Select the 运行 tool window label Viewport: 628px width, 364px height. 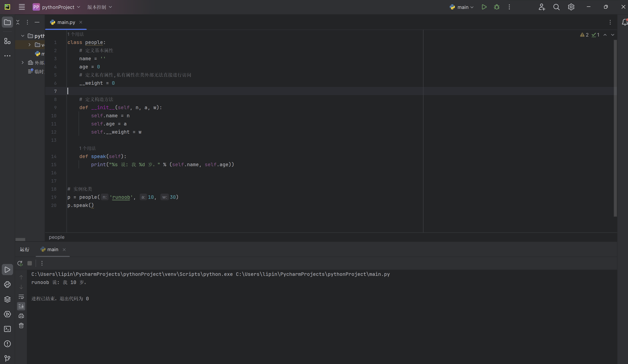click(25, 249)
